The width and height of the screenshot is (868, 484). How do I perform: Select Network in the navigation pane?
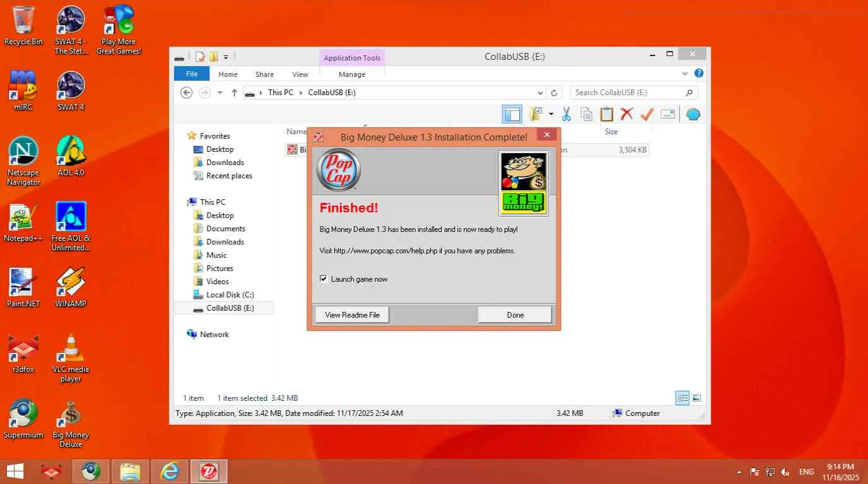(x=214, y=335)
